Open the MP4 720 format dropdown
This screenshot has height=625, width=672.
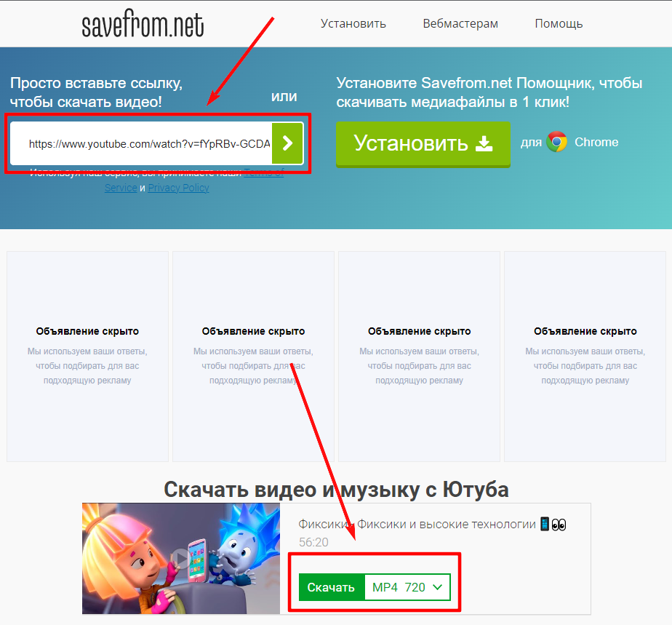407,587
